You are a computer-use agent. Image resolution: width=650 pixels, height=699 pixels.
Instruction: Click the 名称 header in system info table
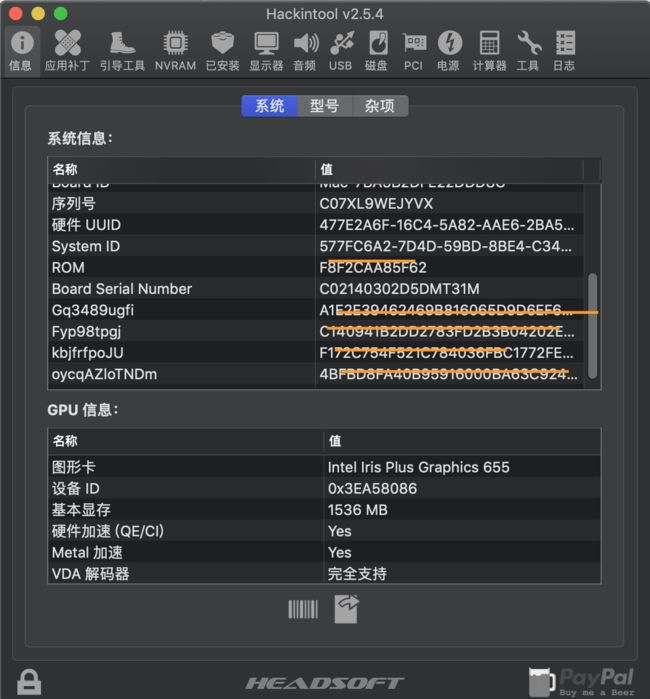point(181,169)
